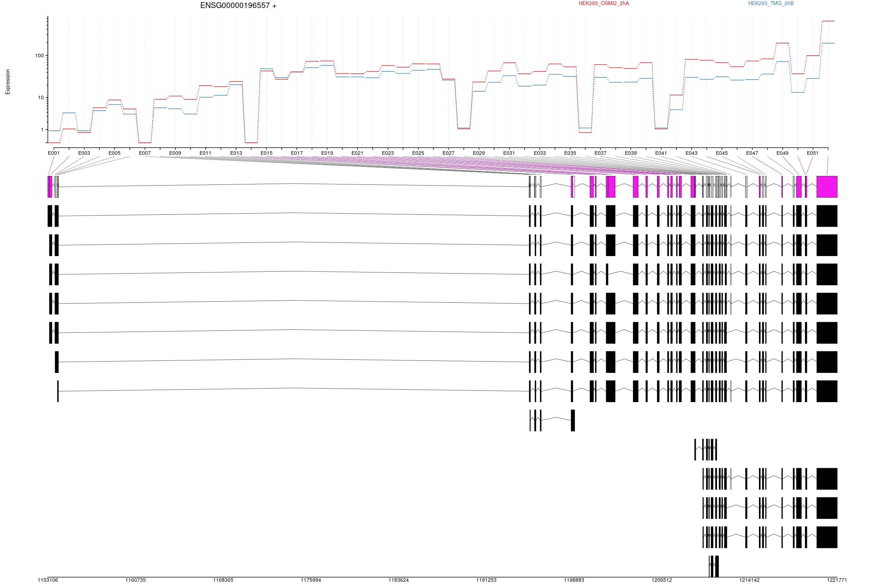The image size is (877, 588).
Task: Select exon label E027
Action: click(449, 153)
